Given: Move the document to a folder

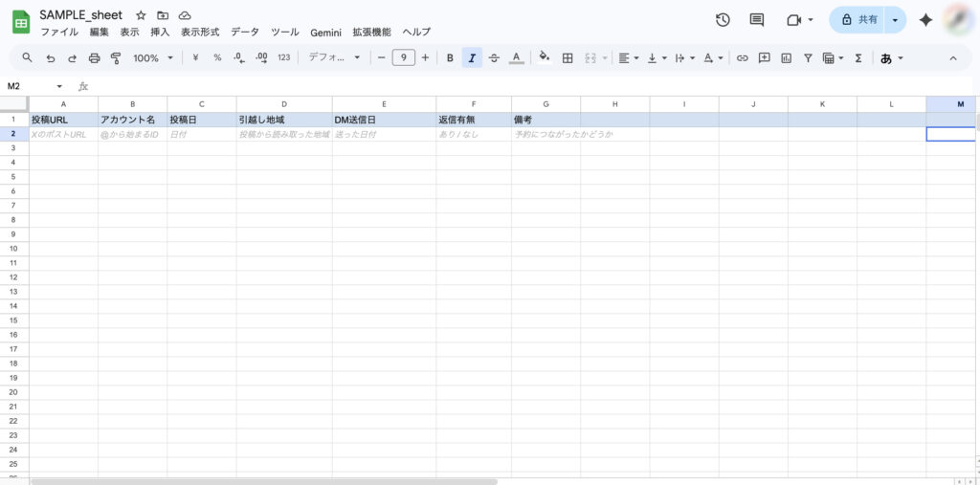Looking at the screenshot, I should coord(163,15).
